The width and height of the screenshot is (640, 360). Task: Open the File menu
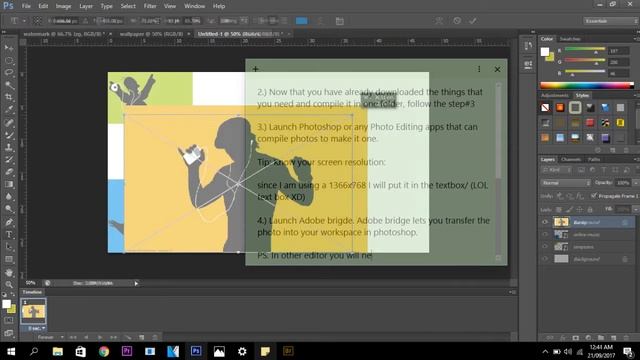(26, 6)
